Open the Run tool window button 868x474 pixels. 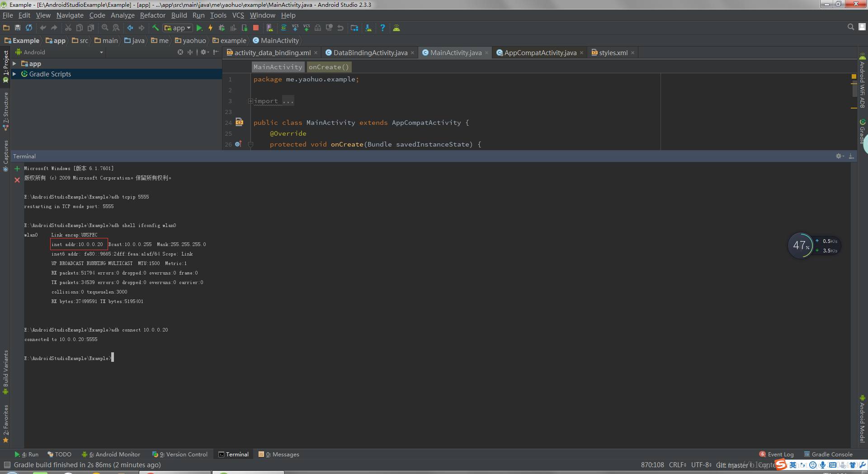pos(26,455)
